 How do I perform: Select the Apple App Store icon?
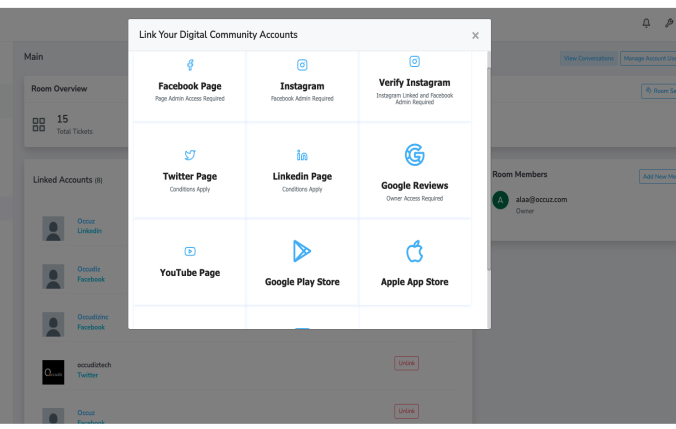(x=414, y=253)
